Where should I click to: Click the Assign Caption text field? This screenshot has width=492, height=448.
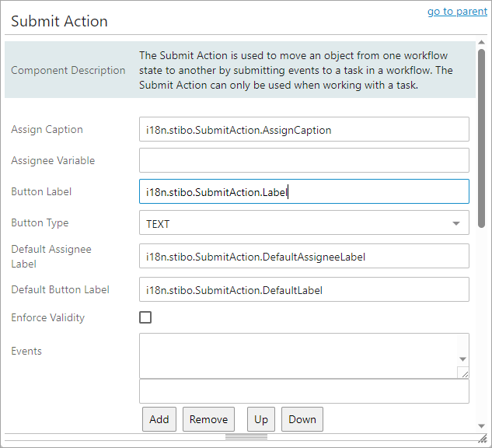pyautogui.click(x=304, y=130)
